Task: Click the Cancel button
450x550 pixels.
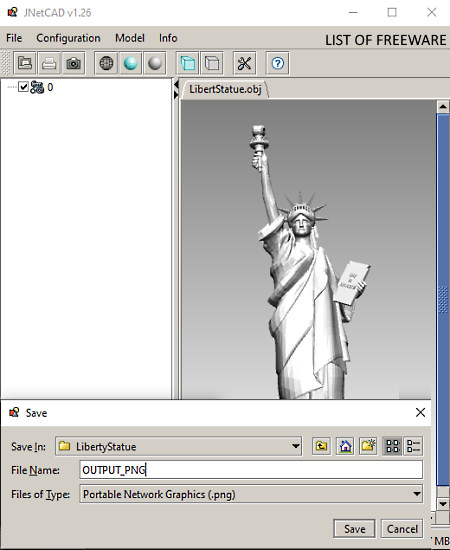Action: (x=402, y=529)
